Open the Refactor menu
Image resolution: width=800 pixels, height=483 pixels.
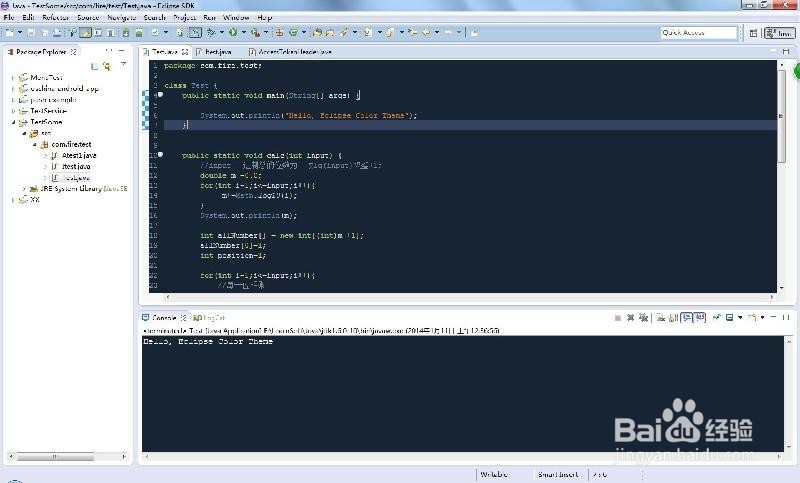[55, 17]
